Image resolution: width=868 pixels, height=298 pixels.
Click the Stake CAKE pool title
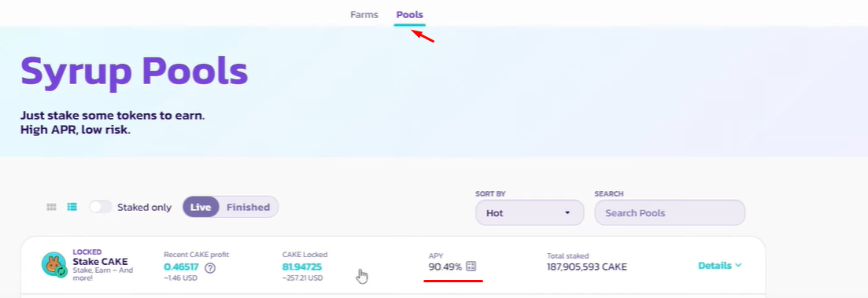coord(100,262)
